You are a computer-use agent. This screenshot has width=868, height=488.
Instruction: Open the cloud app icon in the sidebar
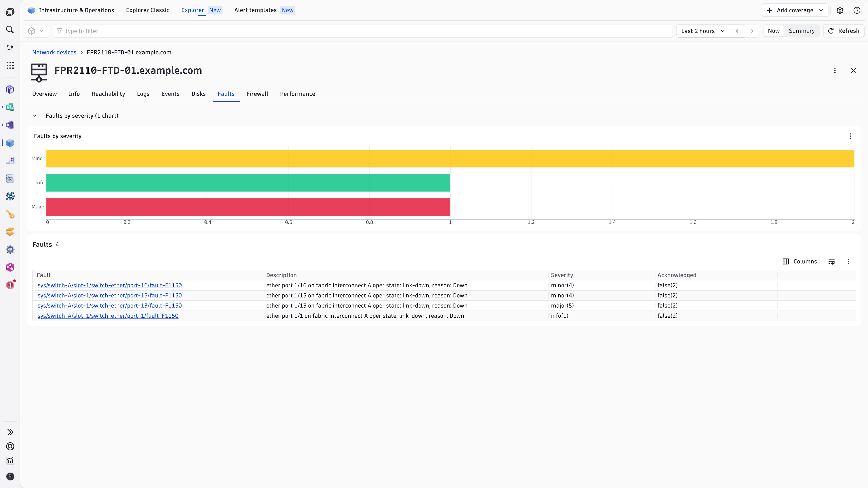10,161
